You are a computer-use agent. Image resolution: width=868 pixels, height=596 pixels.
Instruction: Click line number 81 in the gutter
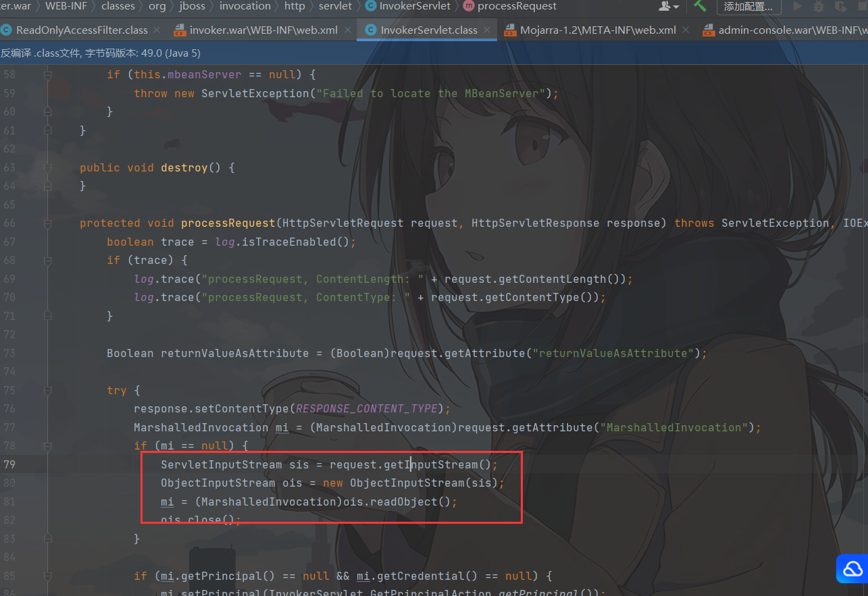(9, 502)
